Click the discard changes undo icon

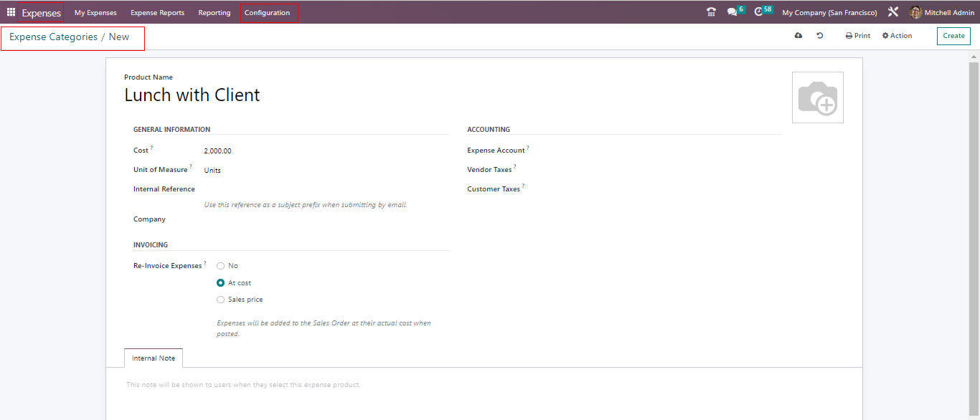tap(820, 36)
